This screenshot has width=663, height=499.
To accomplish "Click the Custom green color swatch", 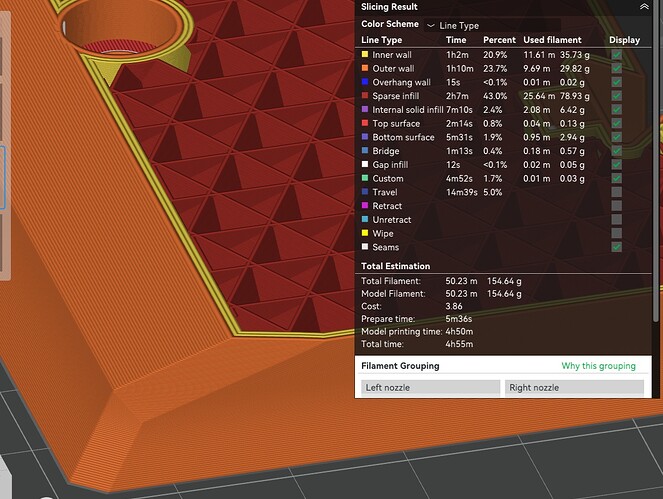I will [x=365, y=178].
